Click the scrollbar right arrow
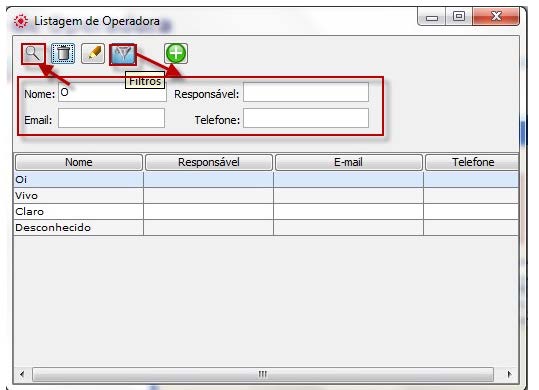 tap(509, 374)
